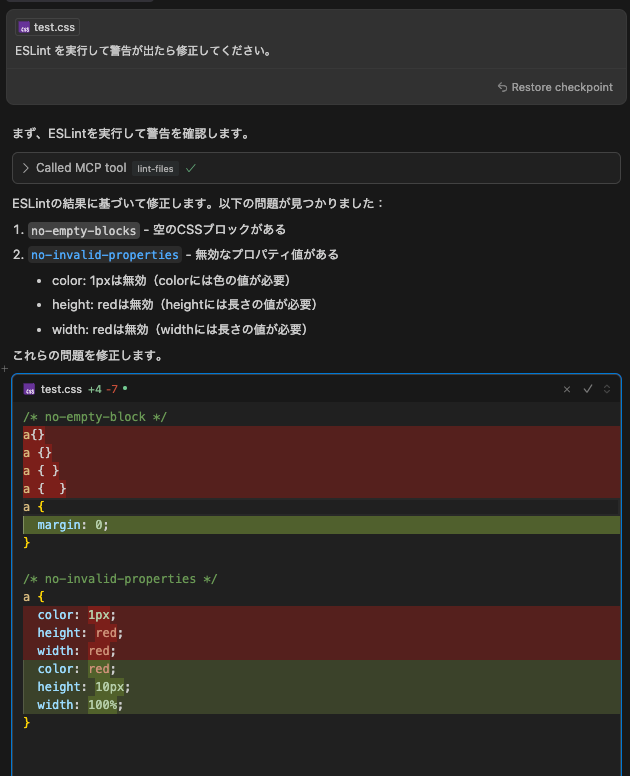Click the no-empty-blocks code label

click(x=84, y=231)
